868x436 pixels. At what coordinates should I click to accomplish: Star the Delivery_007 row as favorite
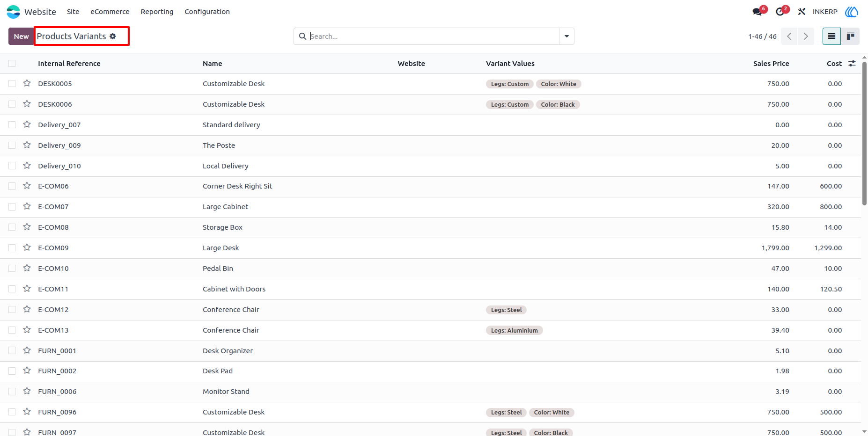27,124
